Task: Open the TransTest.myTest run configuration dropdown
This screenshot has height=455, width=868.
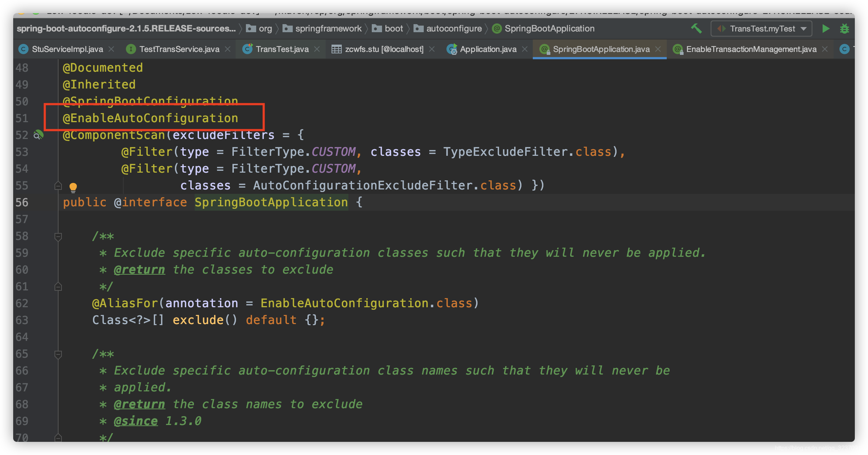Action: [762, 29]
